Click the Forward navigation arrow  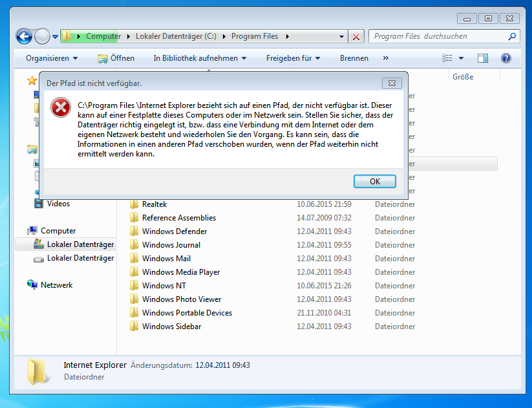[x=42, y=36]
